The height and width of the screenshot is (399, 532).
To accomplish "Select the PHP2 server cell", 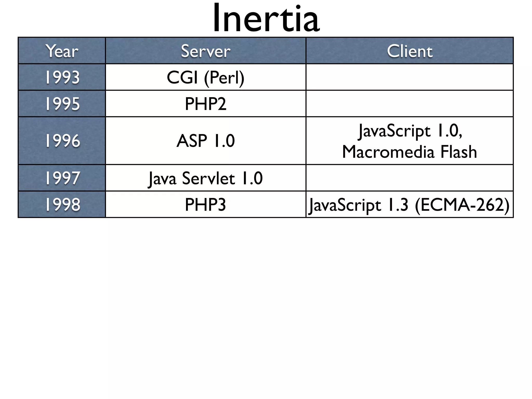I will 205,104.
